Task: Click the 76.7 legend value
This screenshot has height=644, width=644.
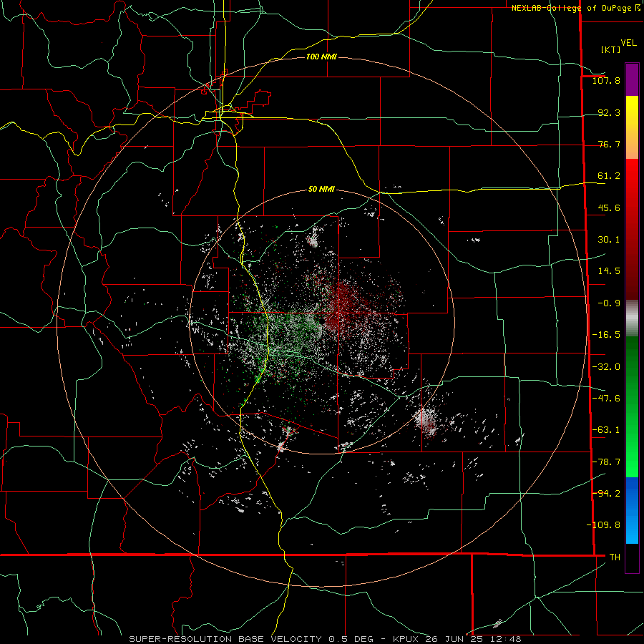Action: 609,144
